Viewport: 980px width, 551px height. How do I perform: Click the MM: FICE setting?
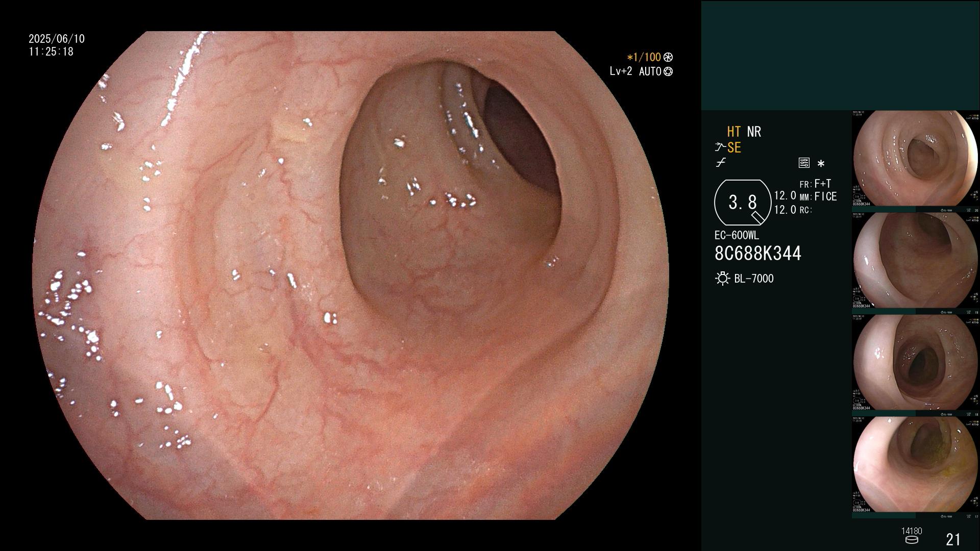[818, 196]
